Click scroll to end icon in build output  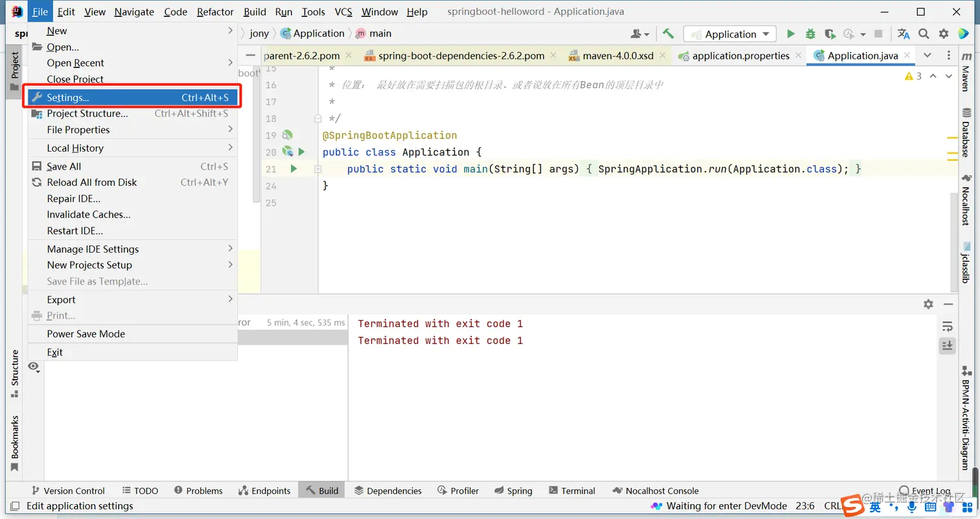pos(948,346)
